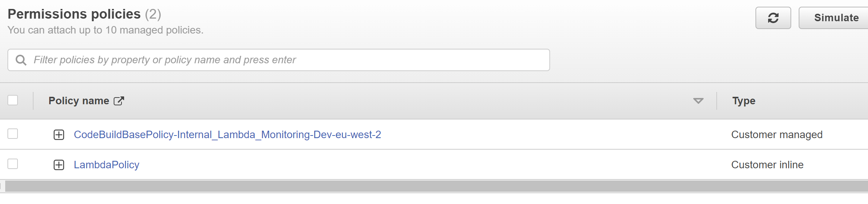This screenshot has height=204, width=868.
Task: Open the LambdaPolicy link
Action: pyautogui.click(x=107, y=165)
